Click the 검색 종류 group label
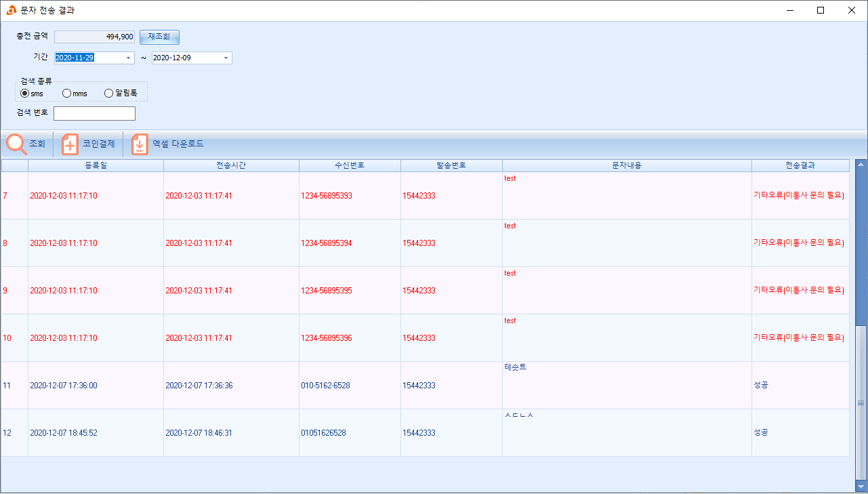Screen dimensions: 868x494 [x=36, y=81]
